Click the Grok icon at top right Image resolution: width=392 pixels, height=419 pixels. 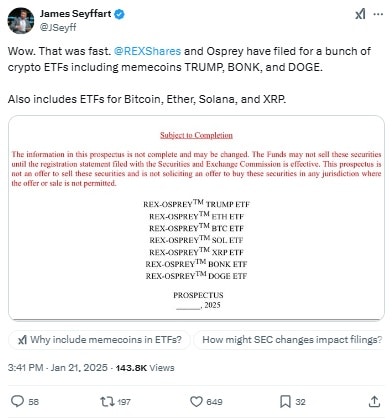pyautogui.click(x=360, y=14)
